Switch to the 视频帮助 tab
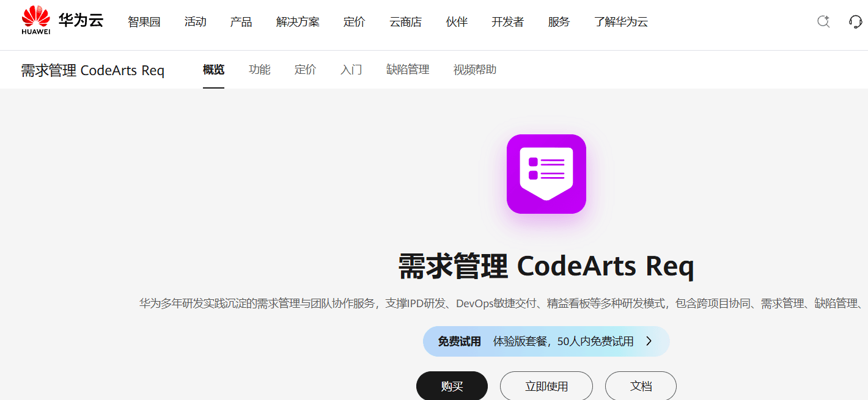Image resolution: width=868 pixels, height=400 pixels. click(475, 70)
